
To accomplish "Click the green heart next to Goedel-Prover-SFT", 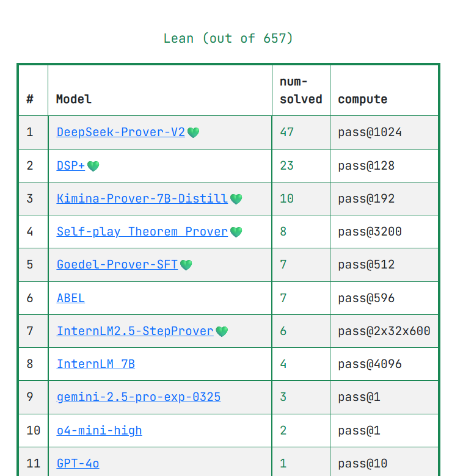I will [186, 265].
